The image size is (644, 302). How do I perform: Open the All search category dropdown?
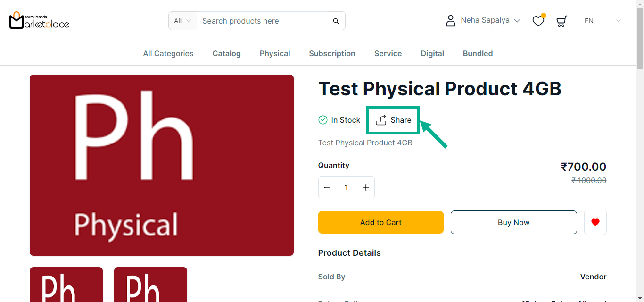point(182,21)
